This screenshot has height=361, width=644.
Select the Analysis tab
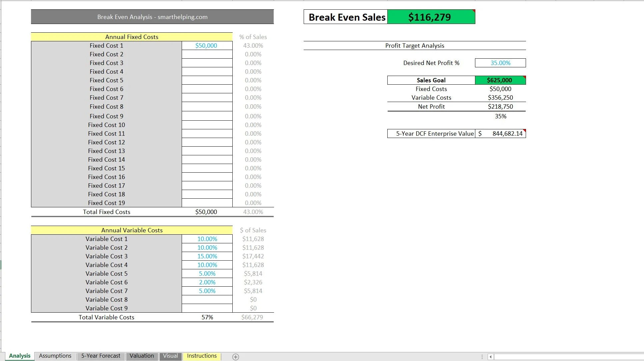[19, 356]
